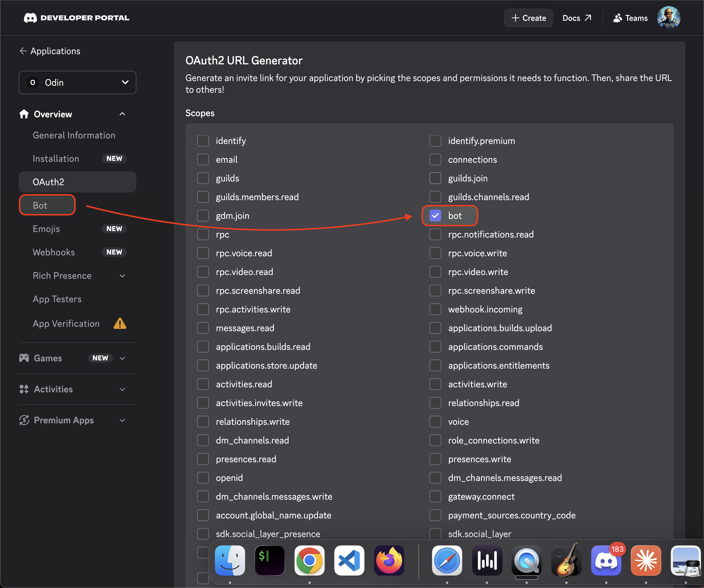Launch GarageBand from the dock
704x588 pixels.
[x=566, y=561]
